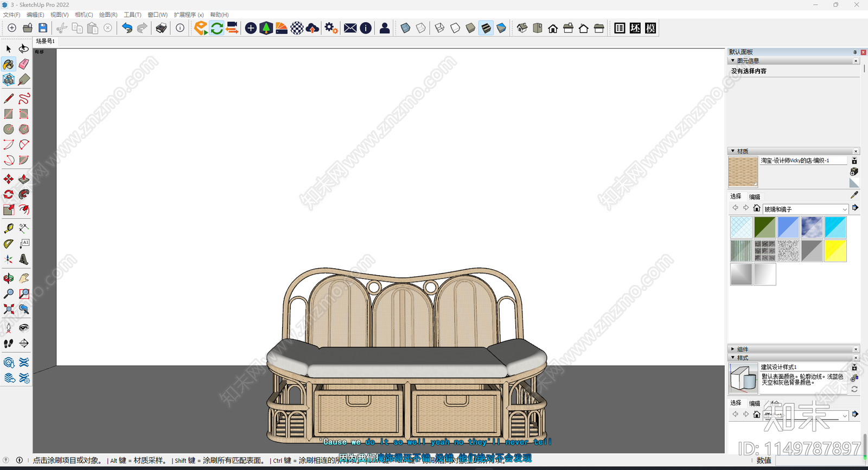The image size is (868, 470).
Task: Select the Rotate tool
Action: pos(9,194)
